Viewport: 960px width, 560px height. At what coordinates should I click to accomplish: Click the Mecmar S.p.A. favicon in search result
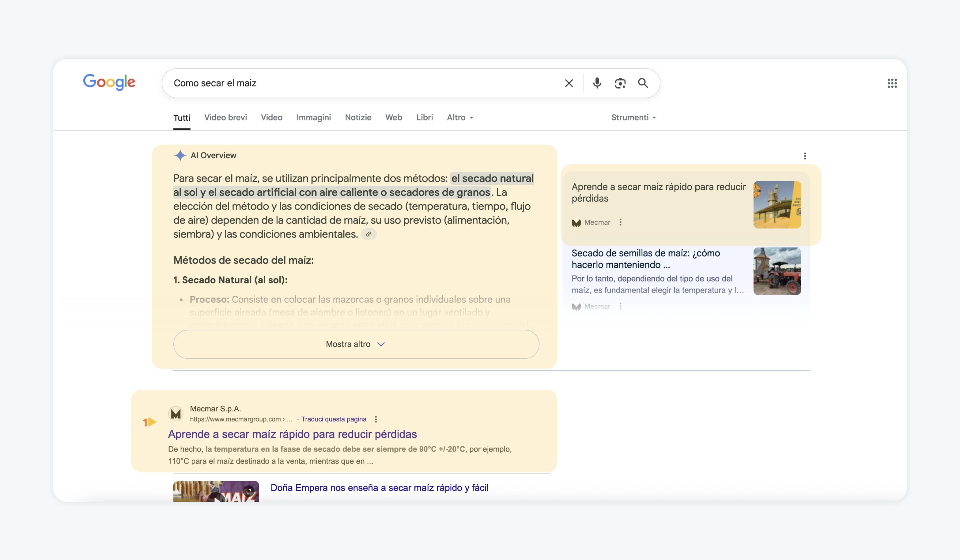[176, 414]
